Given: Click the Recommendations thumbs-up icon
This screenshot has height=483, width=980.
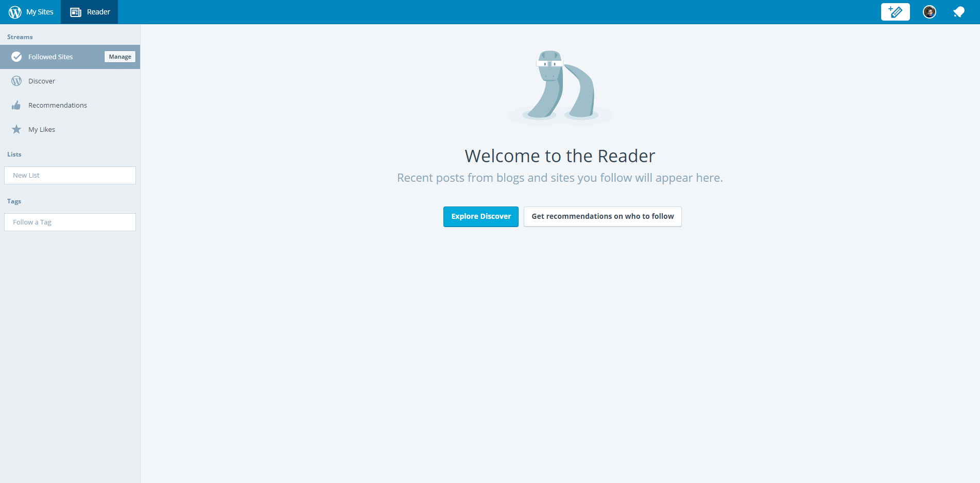Looking at the screenshot, I should point(16,105).
